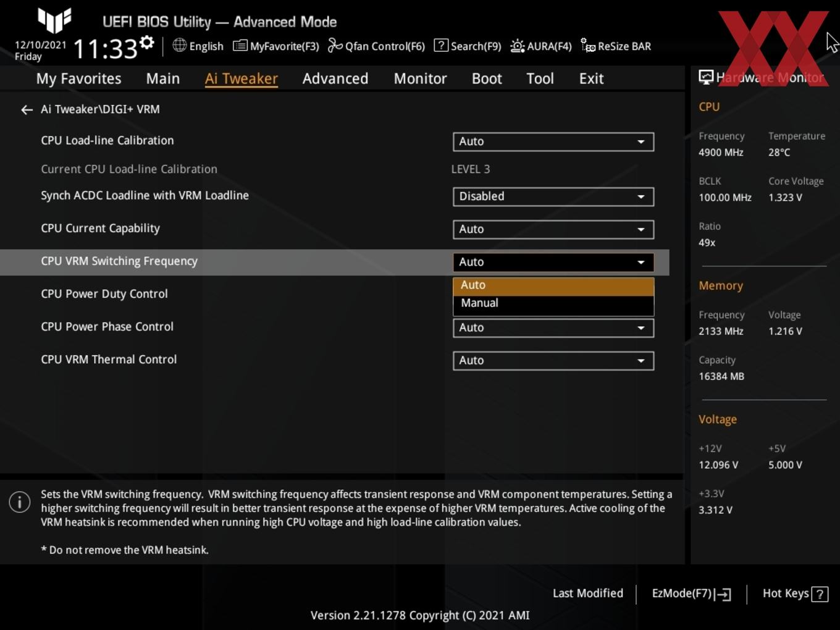The height and width of the screenshot is (630, 840).
Task: Click CPU Current Capability label
Action: pos(100,229)
